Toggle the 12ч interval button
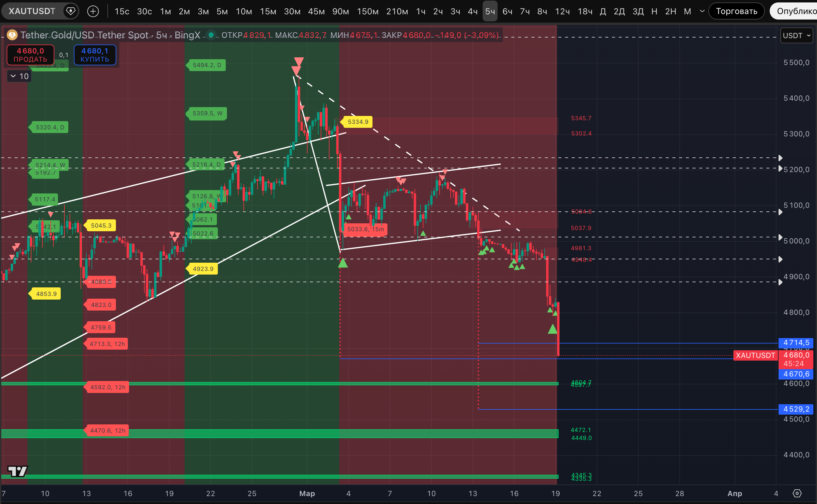 point(562,11)
